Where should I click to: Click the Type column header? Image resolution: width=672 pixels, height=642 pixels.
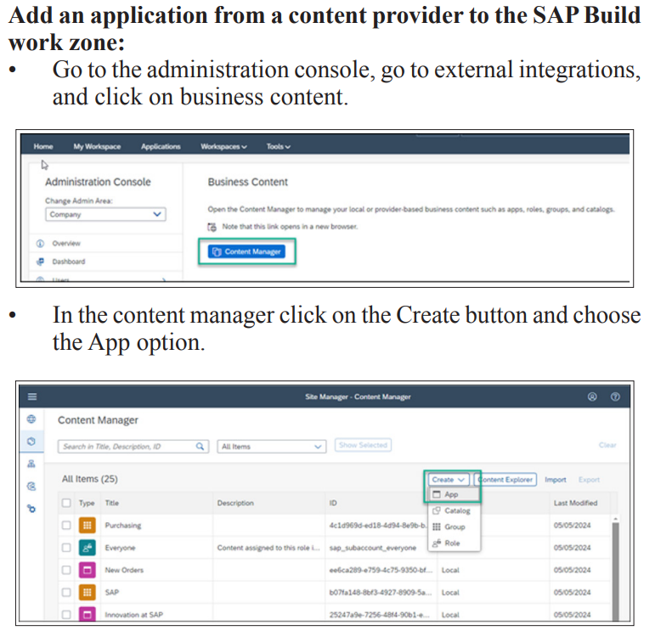pyautogui.click(x=87, y=503)
